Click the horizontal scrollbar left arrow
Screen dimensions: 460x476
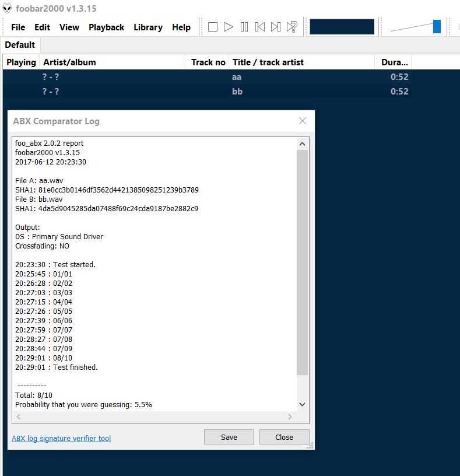click(19, 416)
